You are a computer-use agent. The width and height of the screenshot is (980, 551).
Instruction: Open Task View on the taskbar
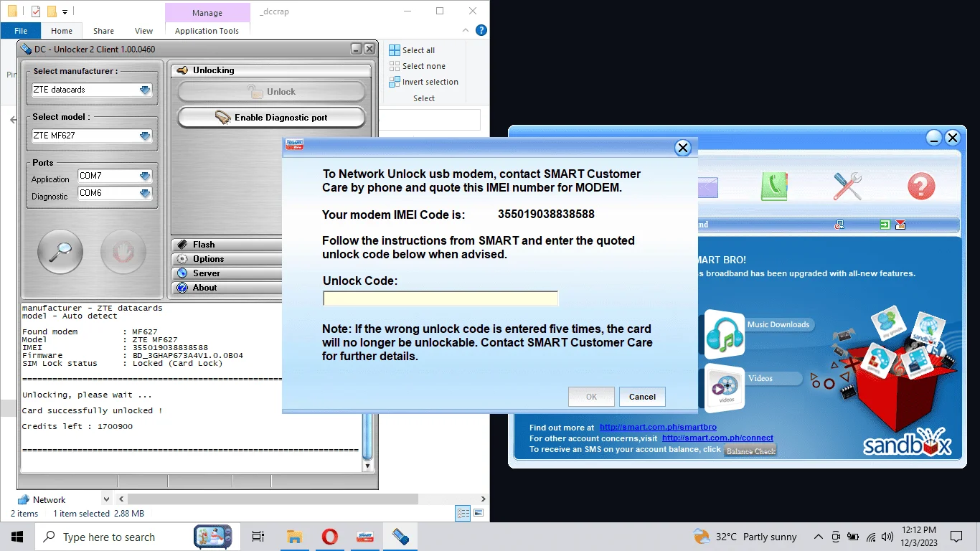258,537
